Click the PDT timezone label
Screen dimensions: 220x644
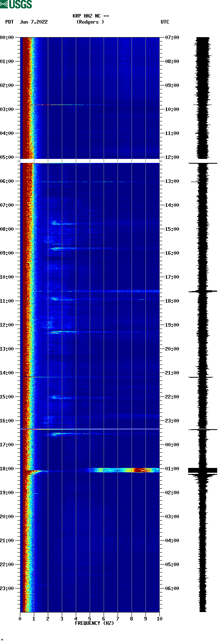(x=10, y=22)
